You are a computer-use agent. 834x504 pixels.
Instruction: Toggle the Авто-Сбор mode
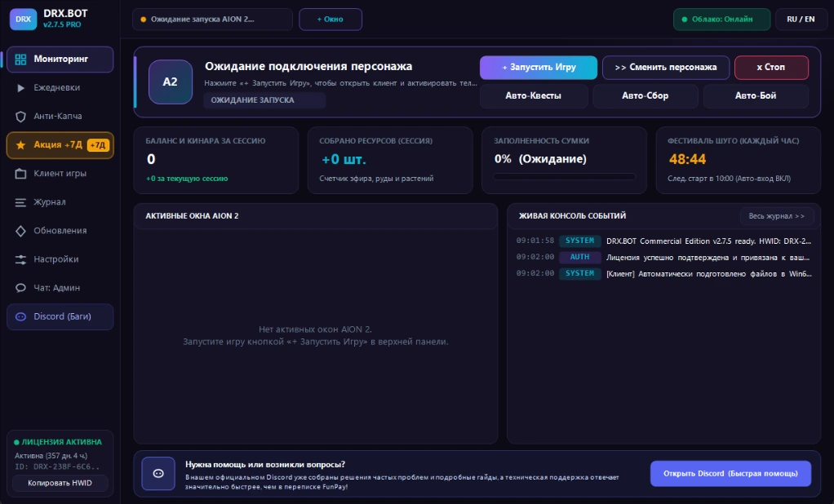click(645, 95)
